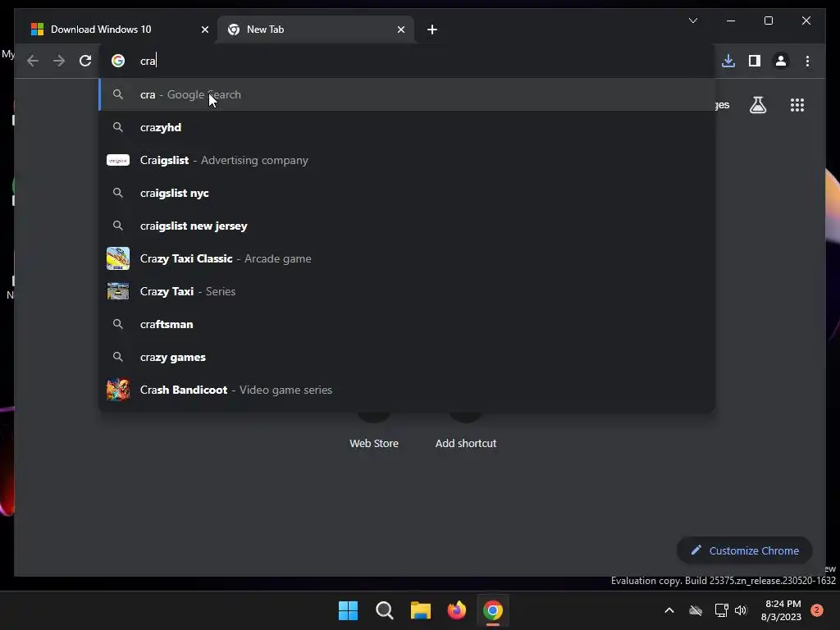This screenshot has height=630, width=840.
Task: Open the profile avatar icon
Action: (x=781, y=61)
